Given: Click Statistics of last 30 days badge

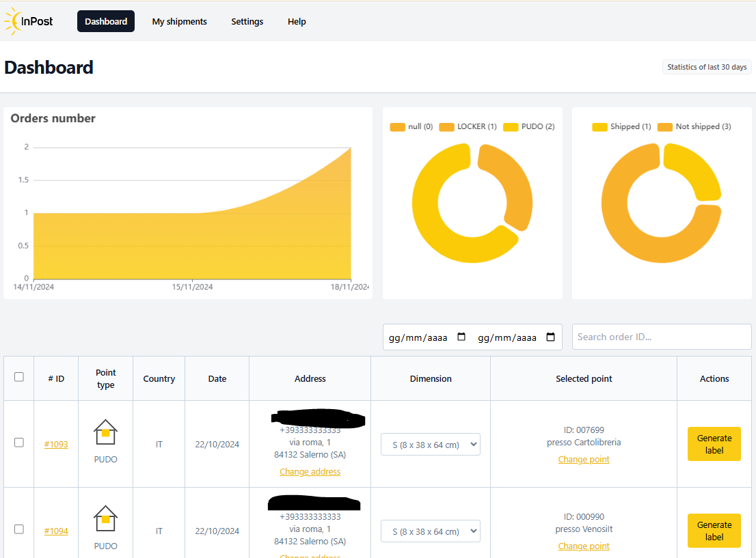Looking at the screenshot, I should point(707,67).
